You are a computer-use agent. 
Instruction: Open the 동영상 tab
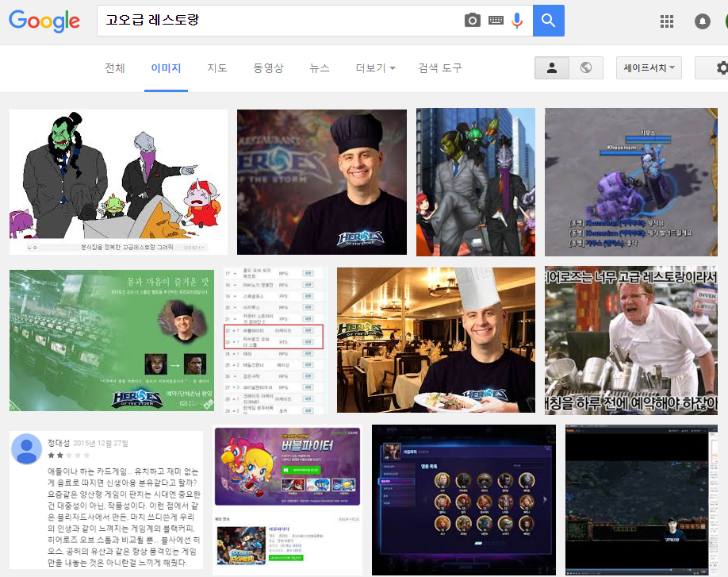268,68
